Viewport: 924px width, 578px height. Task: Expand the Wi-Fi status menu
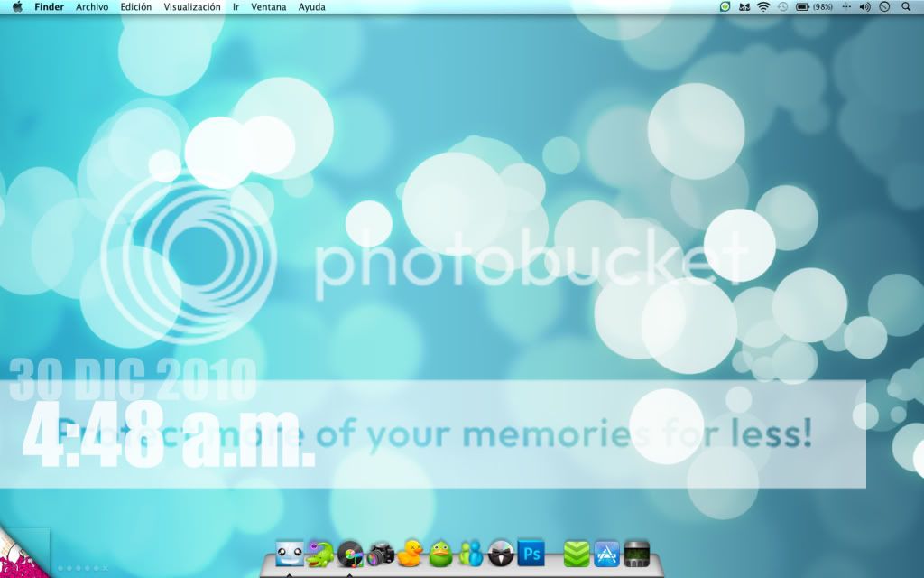[763, 6]
